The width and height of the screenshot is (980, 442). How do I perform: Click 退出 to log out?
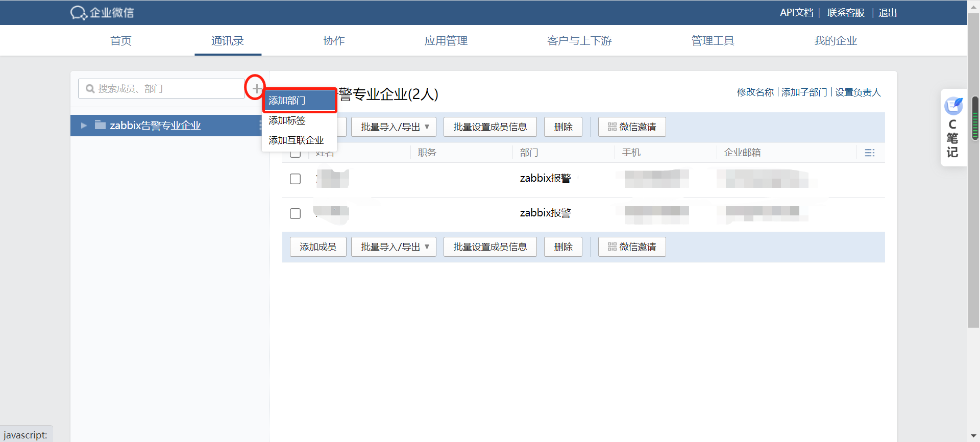tap(888, 13)
